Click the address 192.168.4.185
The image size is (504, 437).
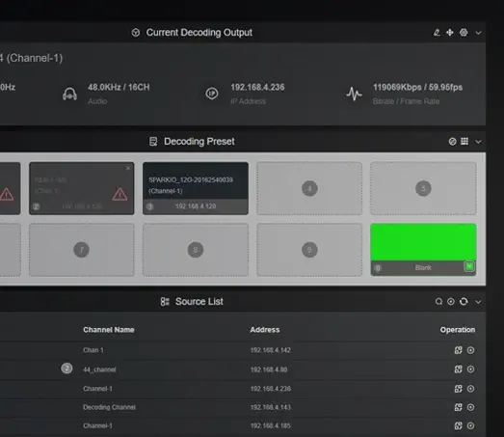point(271,425)
